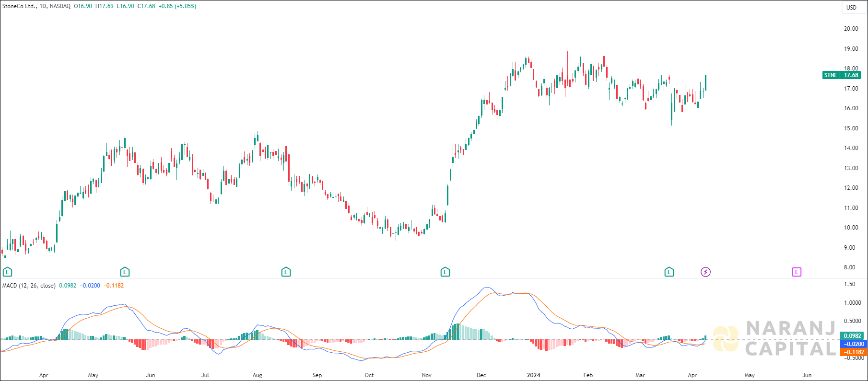The width and height of the screenshot is (868, 381).
Task: Select the orange -0.1182 signal axis label
Action: pos(854,352)
